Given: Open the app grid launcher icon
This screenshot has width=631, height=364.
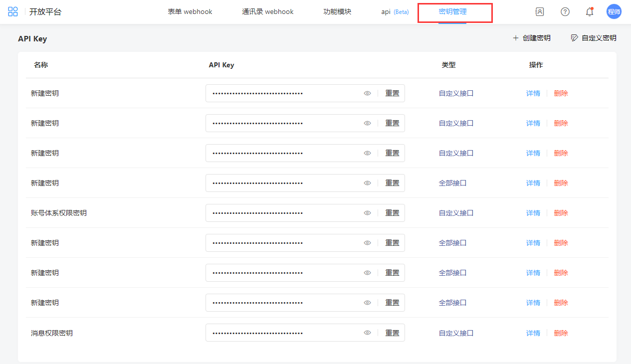Looking at the screenshot, I should point(13,12).
